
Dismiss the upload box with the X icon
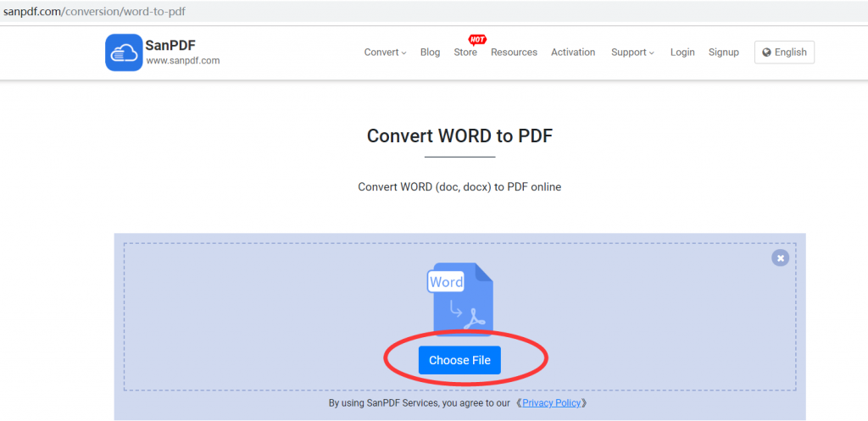tap(780, 258)
